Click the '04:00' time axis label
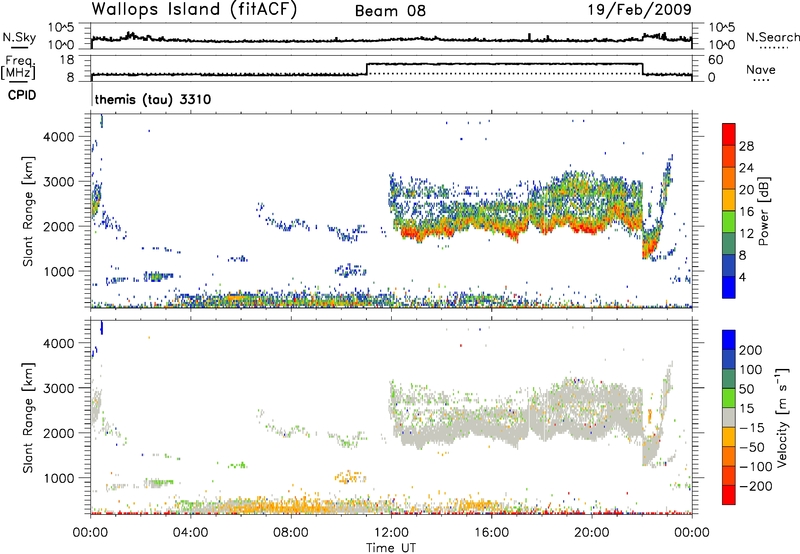 pyautogui.click(x=191, y=533)
